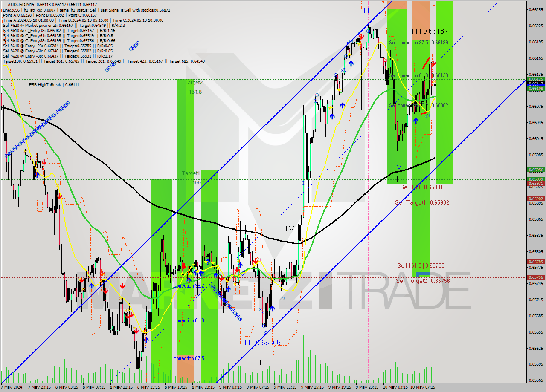This screenshot has height=392, width=546.
Task: Click the '7 May 23:15' time label
Action: 39,387
